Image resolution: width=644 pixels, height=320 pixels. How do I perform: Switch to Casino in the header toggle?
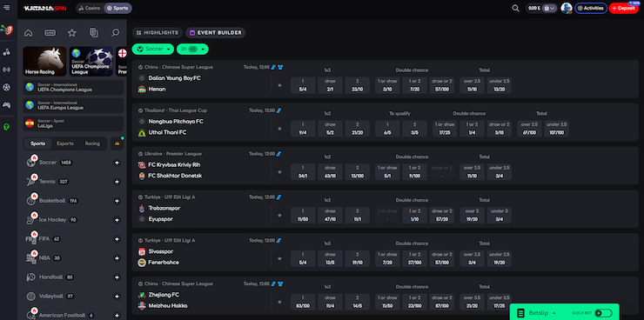coord(90,8)
